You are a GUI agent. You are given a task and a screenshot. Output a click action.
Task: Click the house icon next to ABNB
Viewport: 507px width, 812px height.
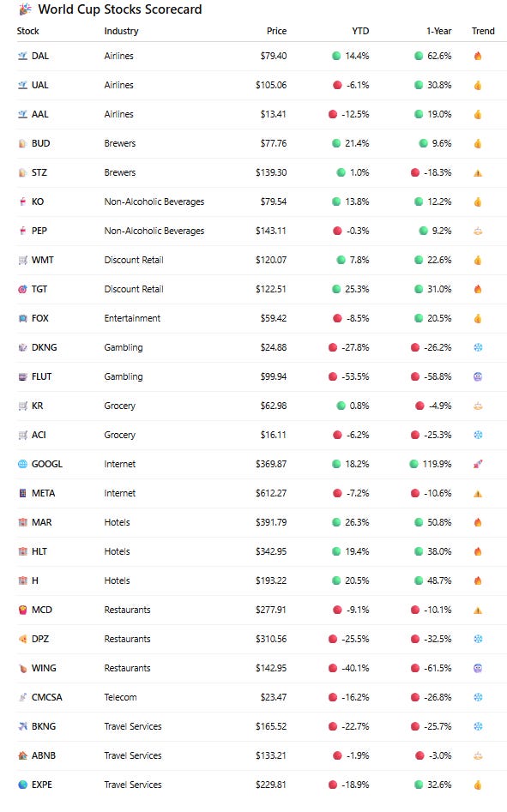coord(23,755)
